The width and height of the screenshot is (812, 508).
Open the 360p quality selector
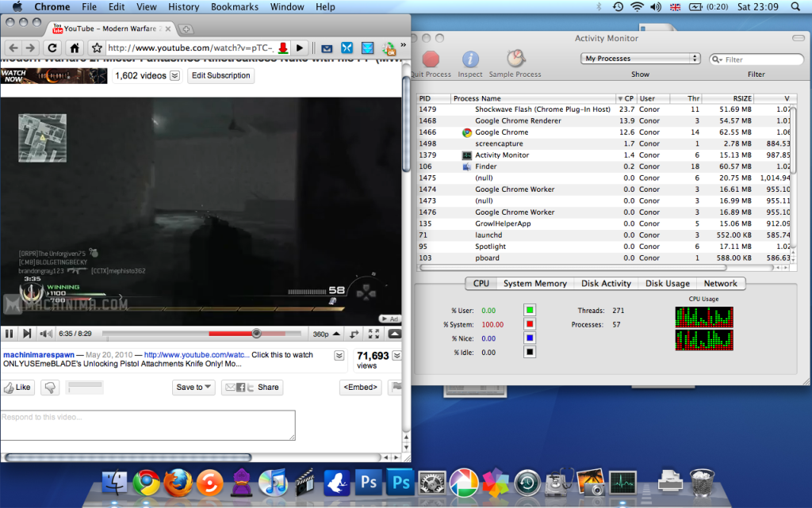coord(326,334)
